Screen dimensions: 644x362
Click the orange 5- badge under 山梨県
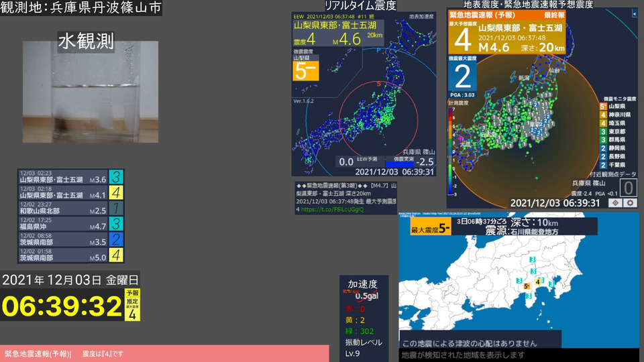pos(306,71)
